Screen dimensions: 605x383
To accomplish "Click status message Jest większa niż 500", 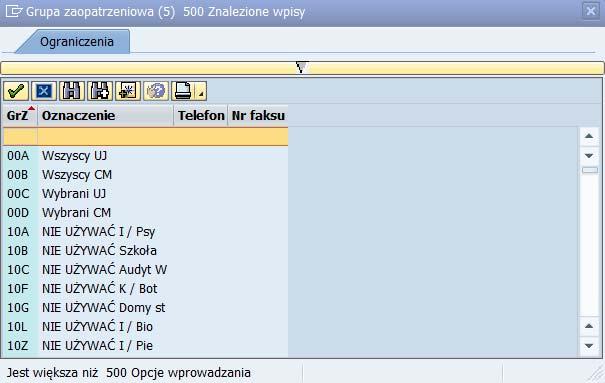I will [128, 373].
